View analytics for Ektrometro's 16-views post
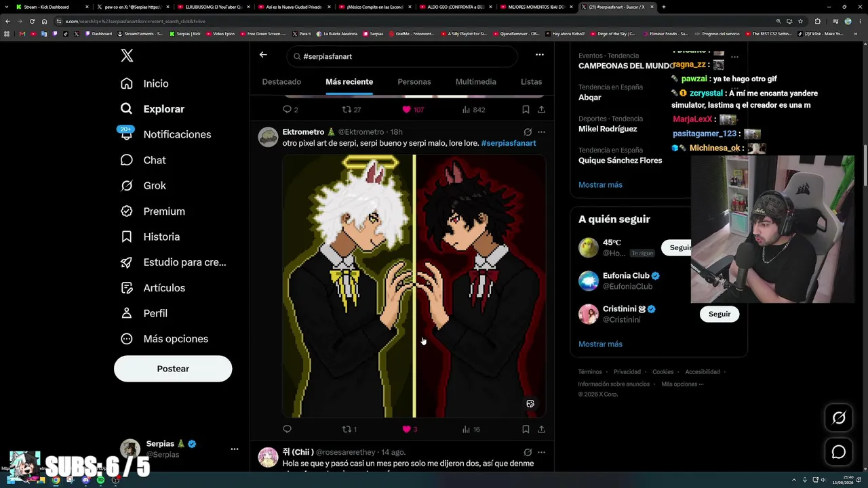The height and width of the screenshot is (488, 868). (x=471, y=429)
